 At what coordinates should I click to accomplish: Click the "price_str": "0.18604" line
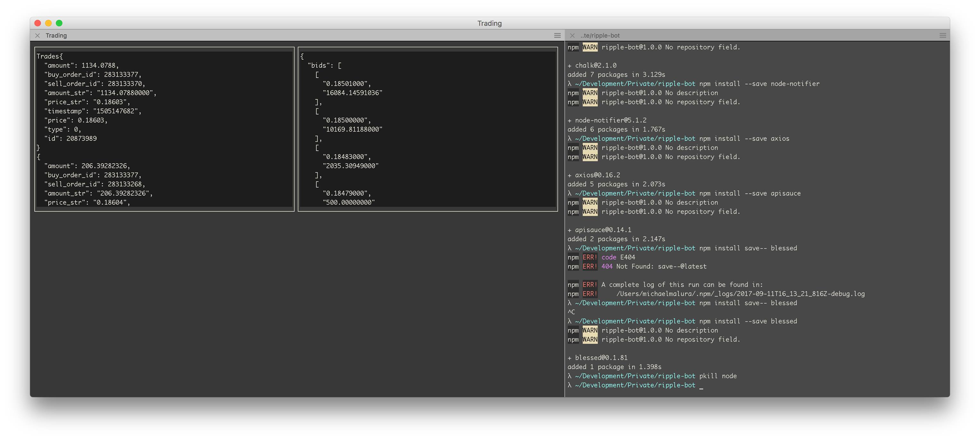87,202
